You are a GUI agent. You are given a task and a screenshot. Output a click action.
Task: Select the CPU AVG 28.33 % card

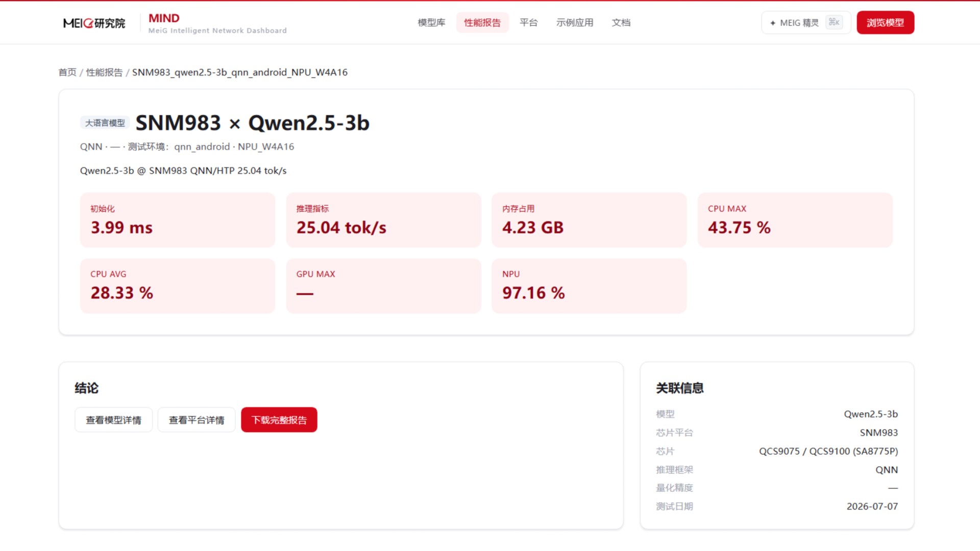[178, 286]
